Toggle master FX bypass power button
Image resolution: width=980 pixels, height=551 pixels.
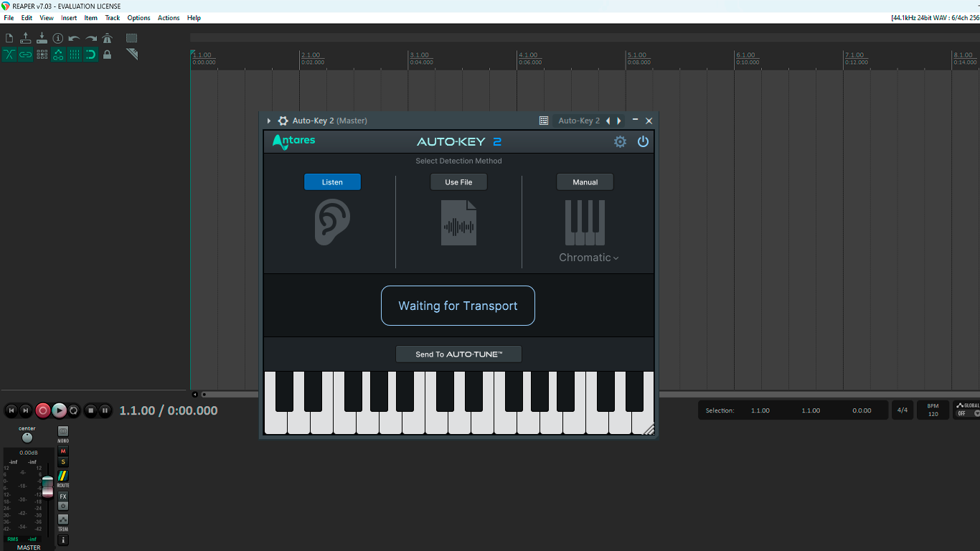(63, 506)
